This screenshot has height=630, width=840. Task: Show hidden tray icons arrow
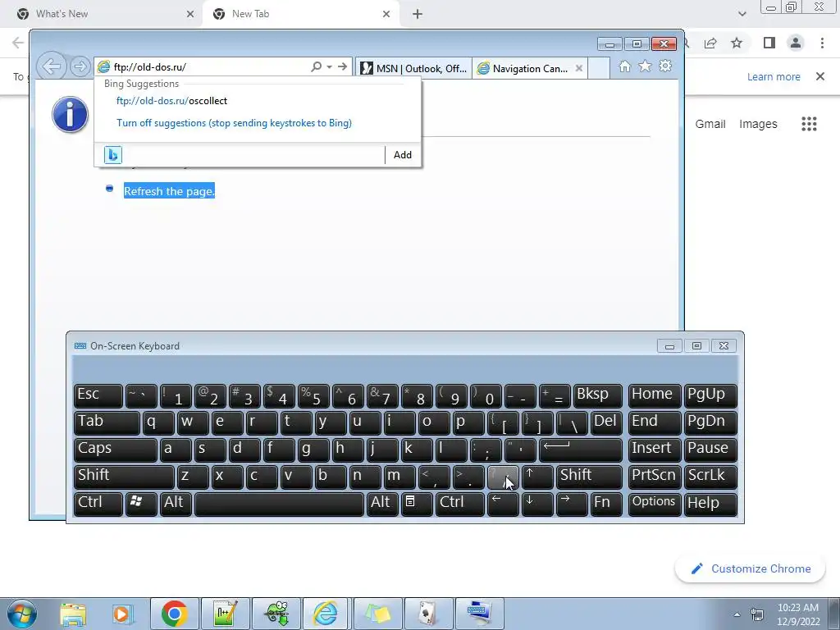click(x=737, y=614)
